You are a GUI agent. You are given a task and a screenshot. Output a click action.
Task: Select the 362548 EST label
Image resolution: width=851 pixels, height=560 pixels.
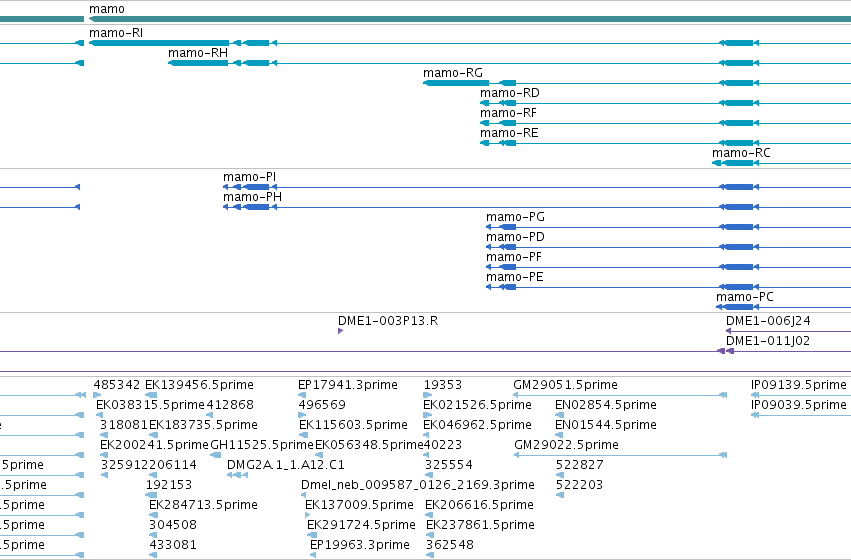pos(449,545)
